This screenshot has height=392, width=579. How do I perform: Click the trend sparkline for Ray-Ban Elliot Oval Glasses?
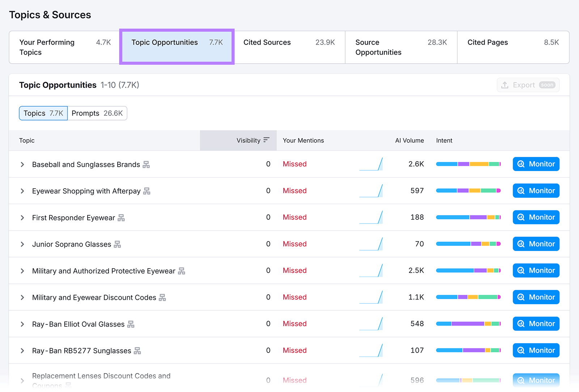pyautogui.click(x=371, y=324)
